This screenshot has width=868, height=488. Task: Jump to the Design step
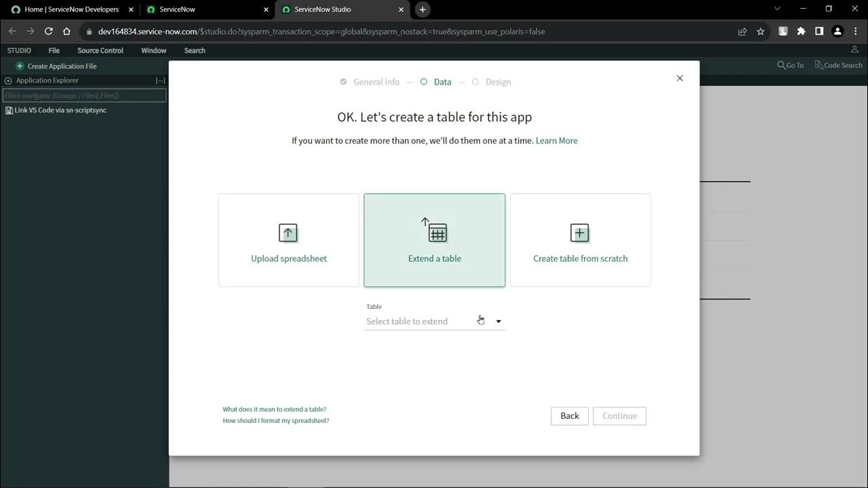point(492,82)
